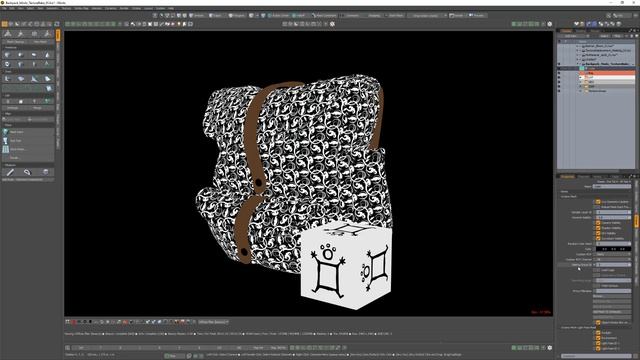Switch to Edges selection mode

(216, 16)
